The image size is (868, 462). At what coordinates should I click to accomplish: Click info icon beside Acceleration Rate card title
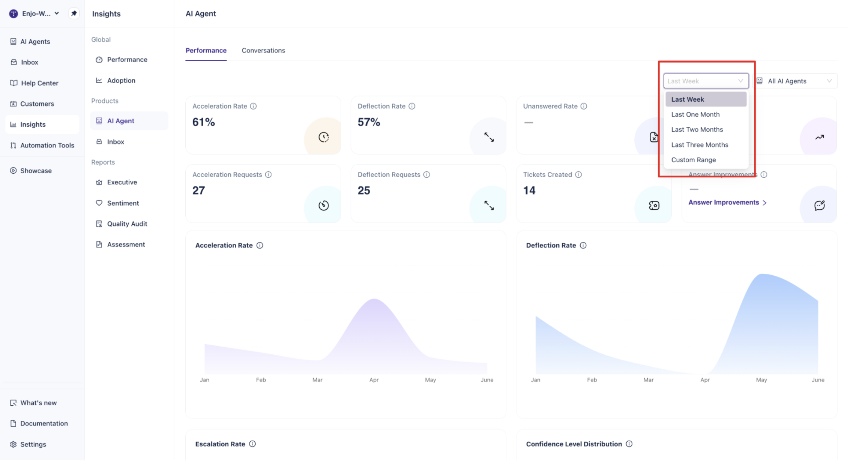(x=254, y=106)
